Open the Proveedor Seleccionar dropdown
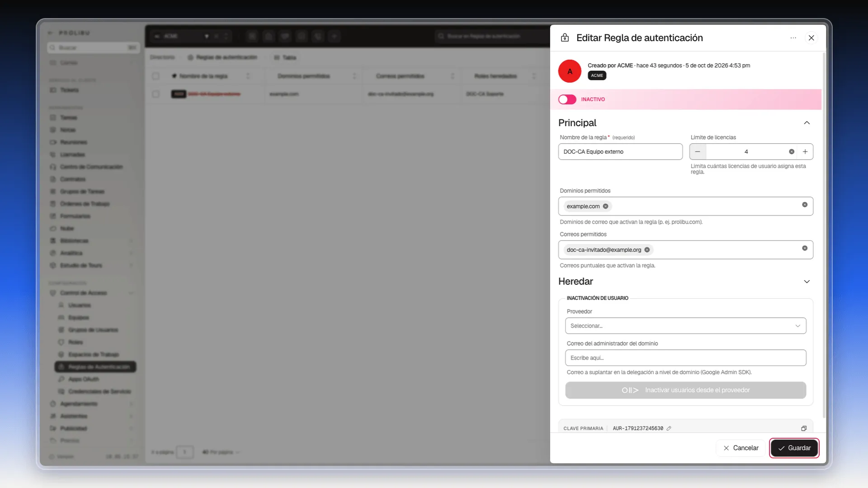 pyautogui.click(x=685, y=326)
